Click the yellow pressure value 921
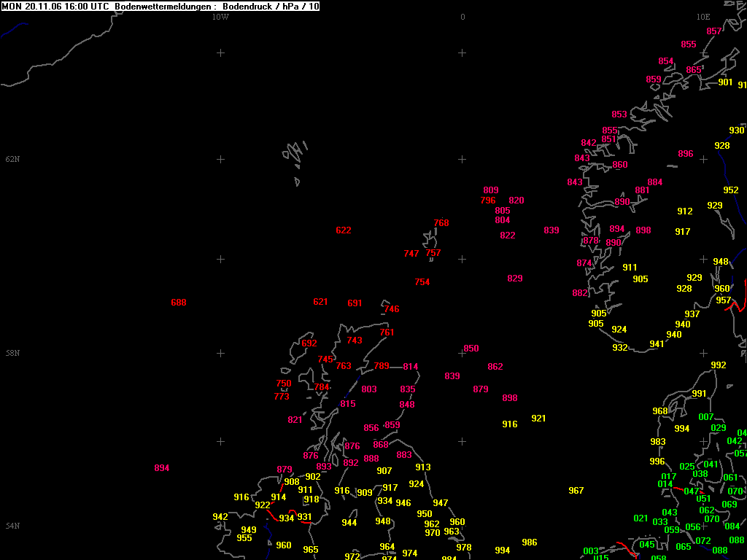Image resolution: width=747 pixels, height=560 pixels. 538,419
